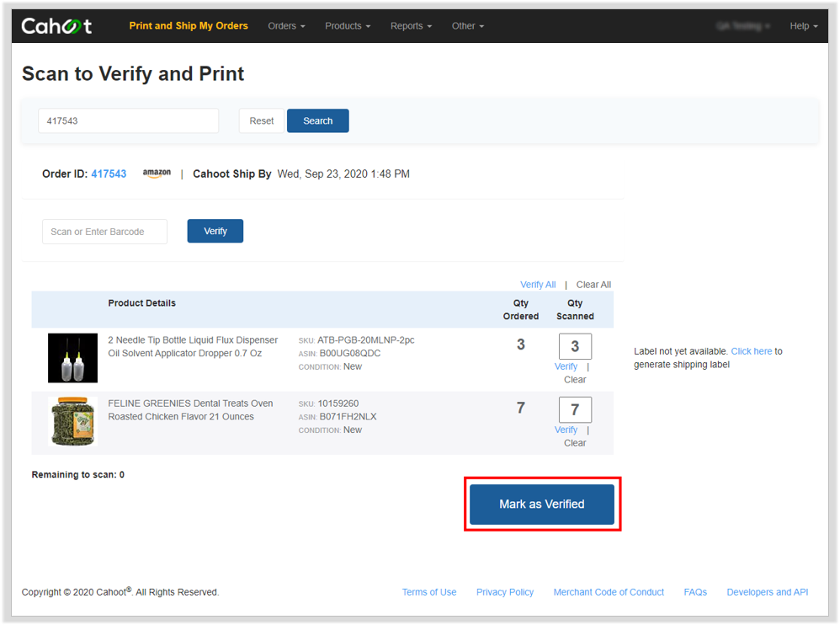Click Clear for Needle Tip Bottle row
Viewport: 840px width, 625px height.
point(575,380)
